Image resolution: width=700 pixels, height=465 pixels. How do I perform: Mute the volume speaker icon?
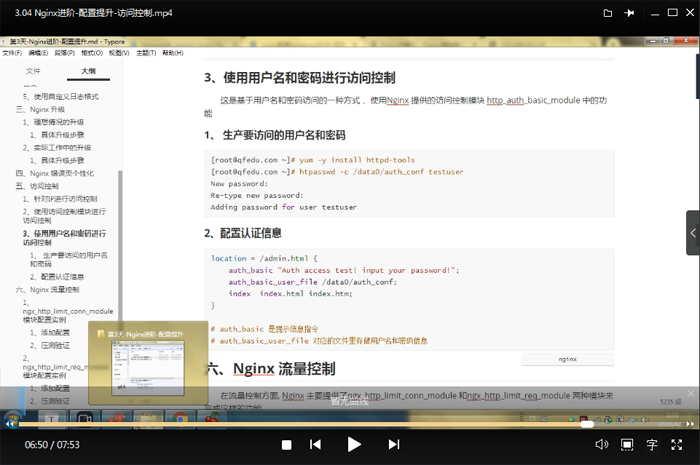tap(601, 444)
